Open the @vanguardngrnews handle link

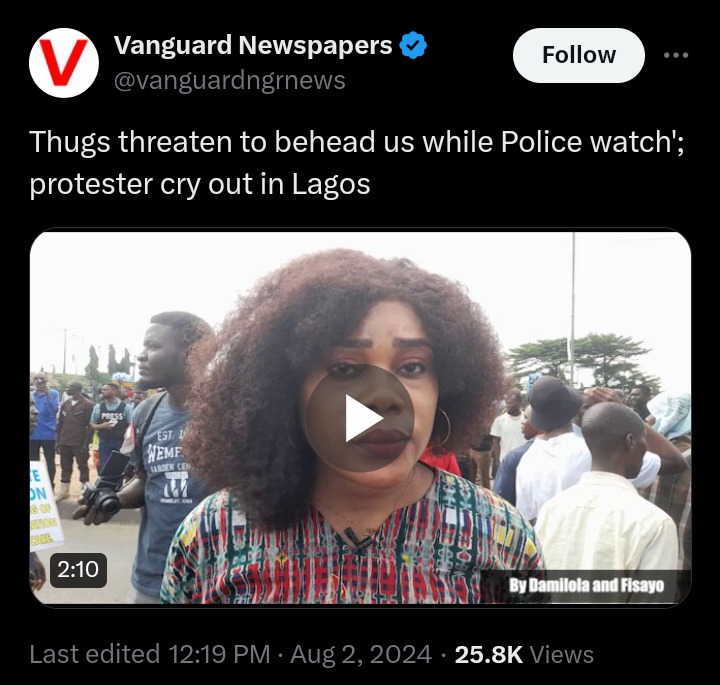click(x=229, y=81)
